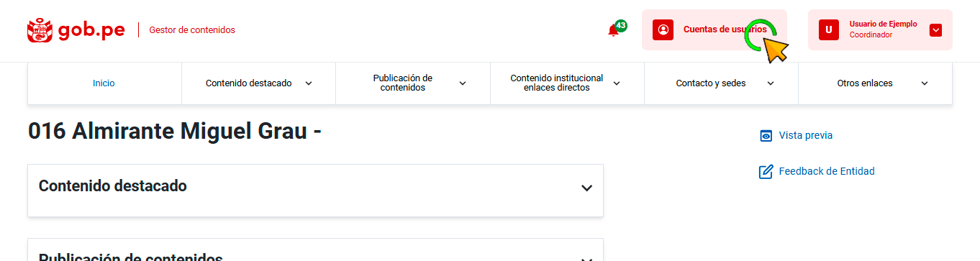The height and width of the screenshot is (261, 980).
Task: Click the Cuentas de usuarios person icon
Action: 663,29
